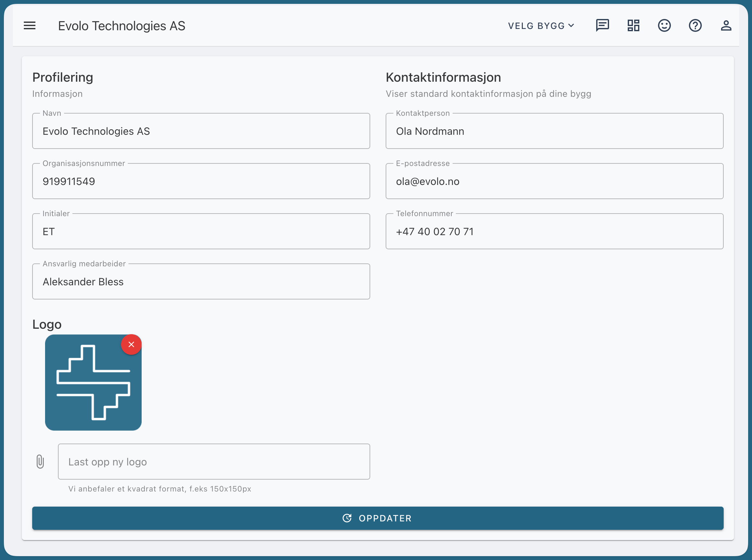Open the messages chat icon

pos(602,25)
